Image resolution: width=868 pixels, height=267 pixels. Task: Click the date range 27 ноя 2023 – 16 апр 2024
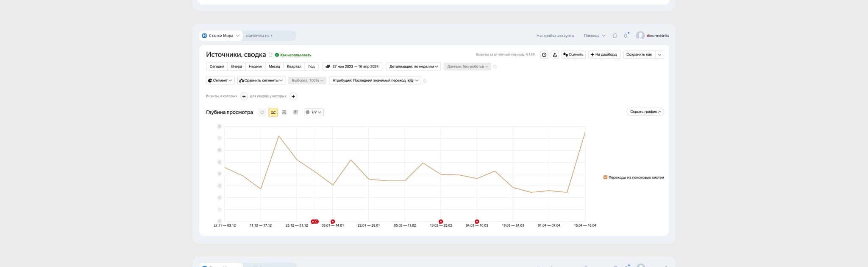coord(352,67)
